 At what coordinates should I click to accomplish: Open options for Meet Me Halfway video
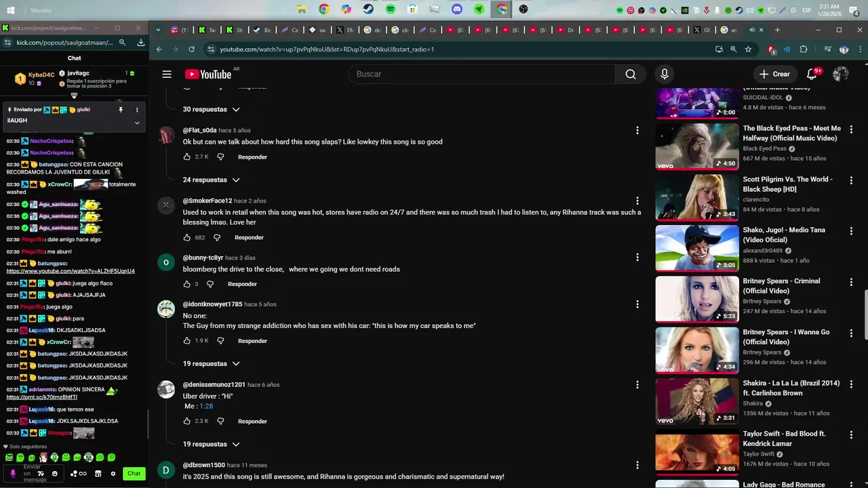[851, 129]
